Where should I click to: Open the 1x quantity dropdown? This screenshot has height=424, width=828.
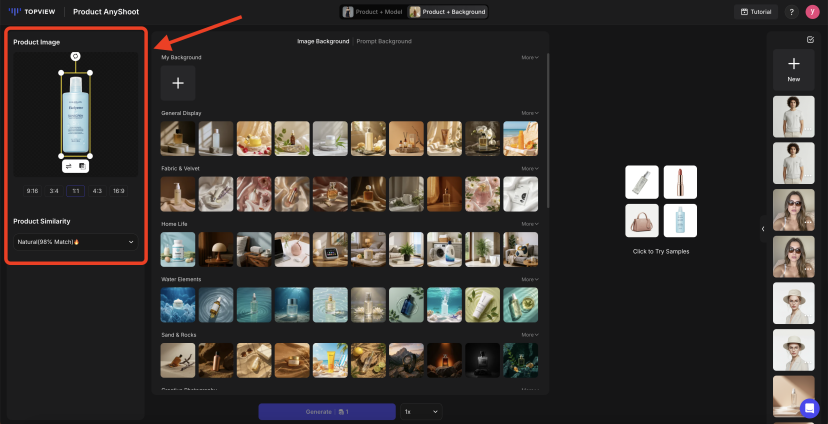pos(421,411)
